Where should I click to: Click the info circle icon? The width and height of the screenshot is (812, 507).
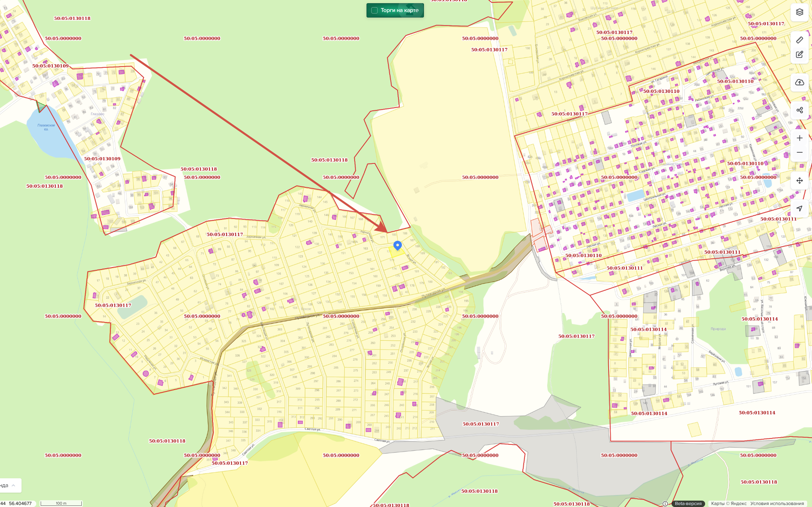pos(665,503)
